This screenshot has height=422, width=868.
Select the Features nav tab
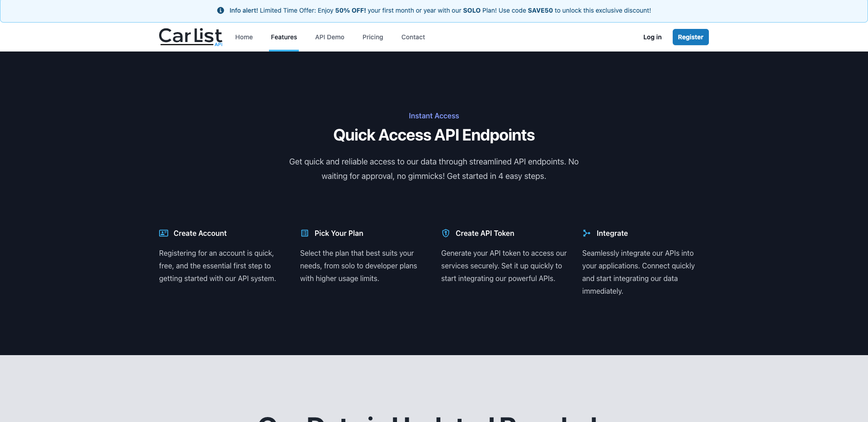tap(284, 37)
